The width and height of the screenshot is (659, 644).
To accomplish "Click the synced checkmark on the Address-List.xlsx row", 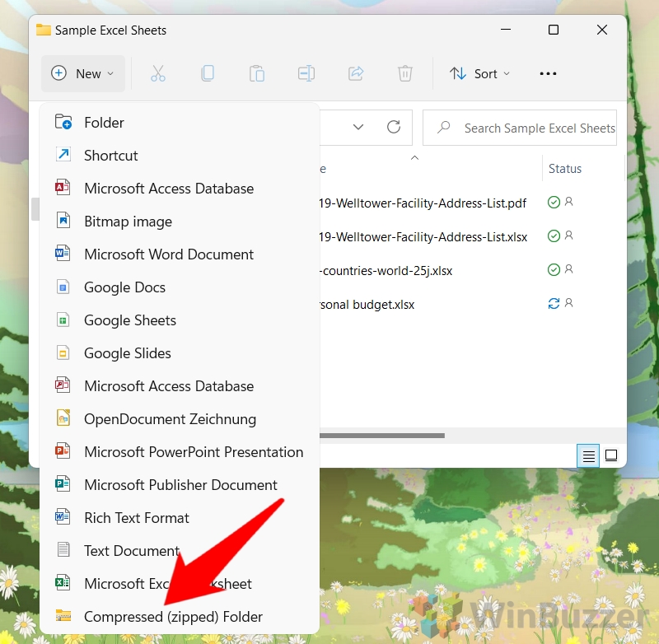I will tap(554, 236).
